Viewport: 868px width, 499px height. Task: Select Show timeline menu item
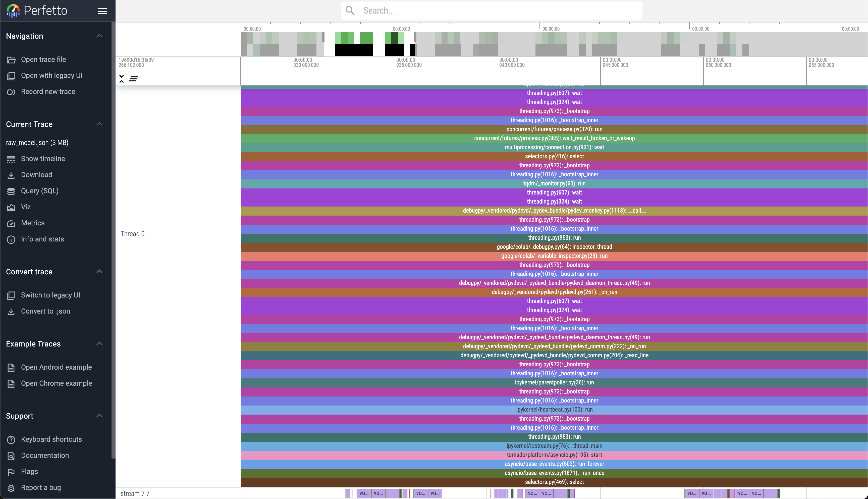pyautogui.click(x=43, y=159)
